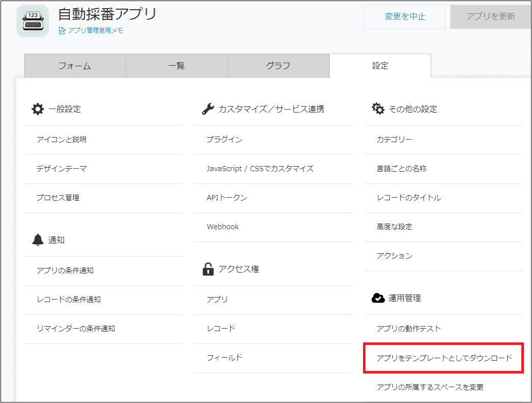Go to JavaScript / CSSでカスタマイズ

(x=260, y=169)
